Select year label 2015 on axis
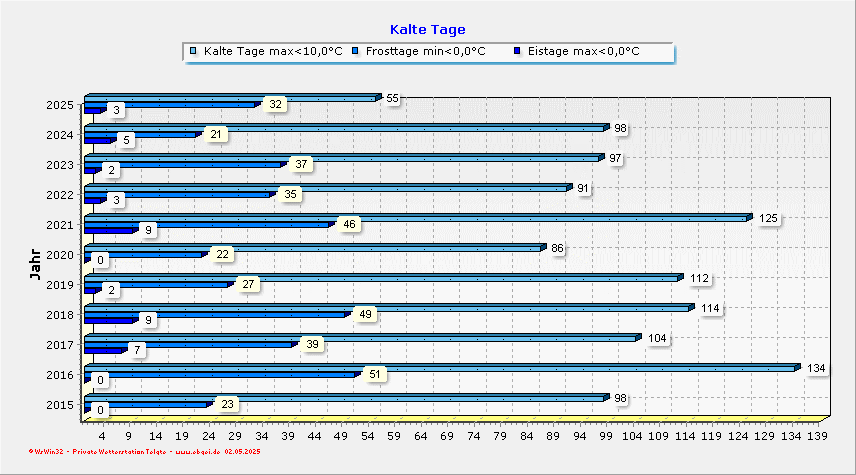 [60, 405]
